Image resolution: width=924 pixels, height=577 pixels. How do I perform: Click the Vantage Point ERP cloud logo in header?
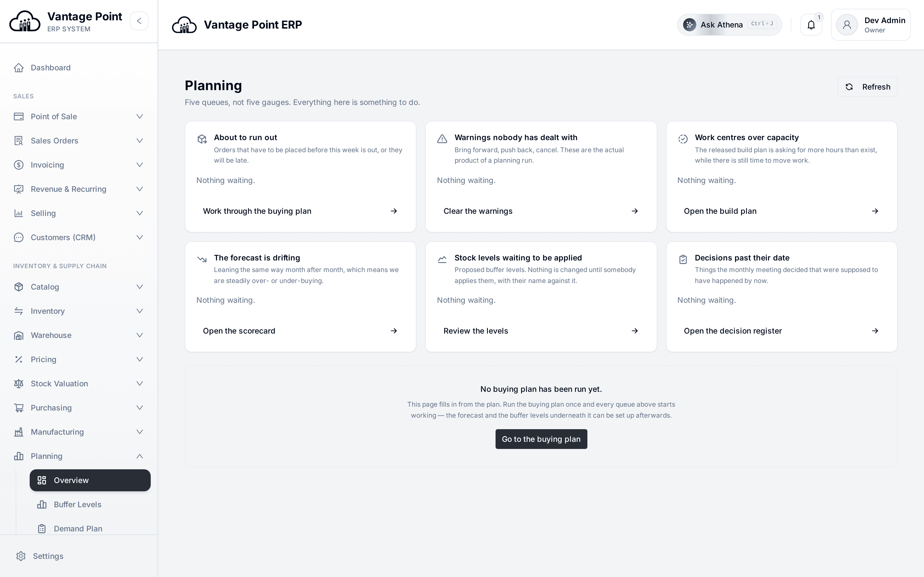pyautogui.click(x=185, y=25)
